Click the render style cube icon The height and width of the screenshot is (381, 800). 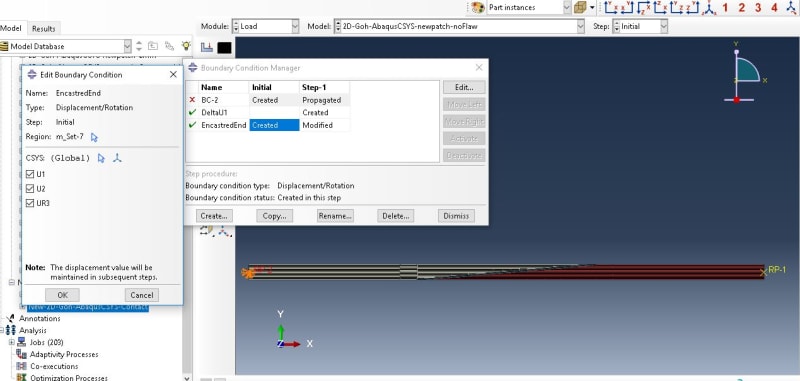(580, 7)
